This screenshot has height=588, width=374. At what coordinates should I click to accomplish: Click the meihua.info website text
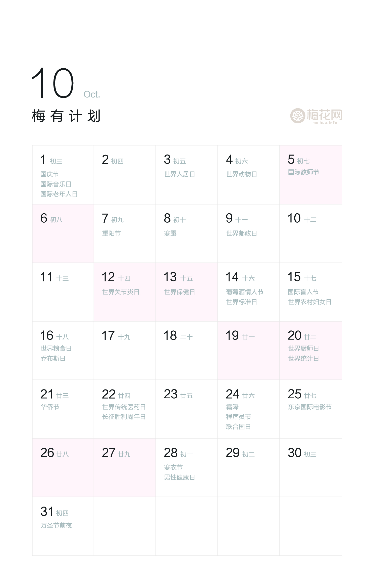(325, 123)
